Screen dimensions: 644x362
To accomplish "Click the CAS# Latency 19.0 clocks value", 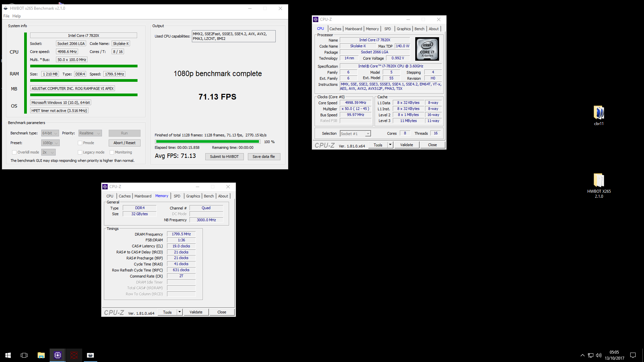I will coord(181,246).
